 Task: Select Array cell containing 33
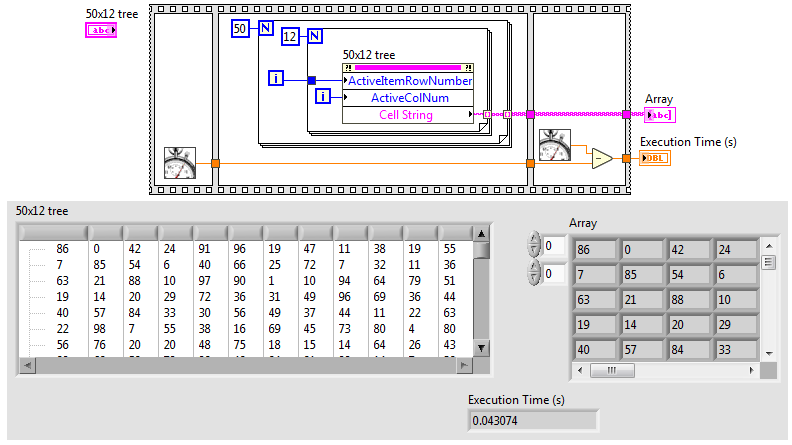click(736, 350)
